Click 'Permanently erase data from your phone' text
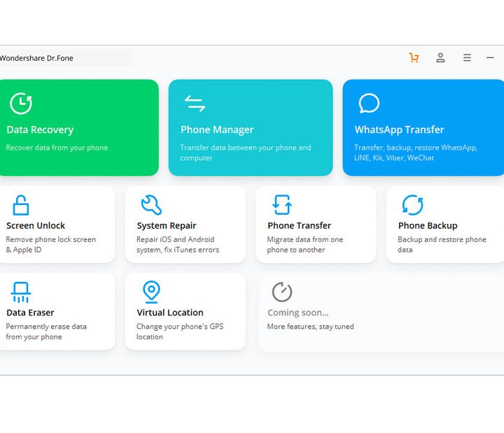This screenshot has width=504, height=433. point(46,332)
